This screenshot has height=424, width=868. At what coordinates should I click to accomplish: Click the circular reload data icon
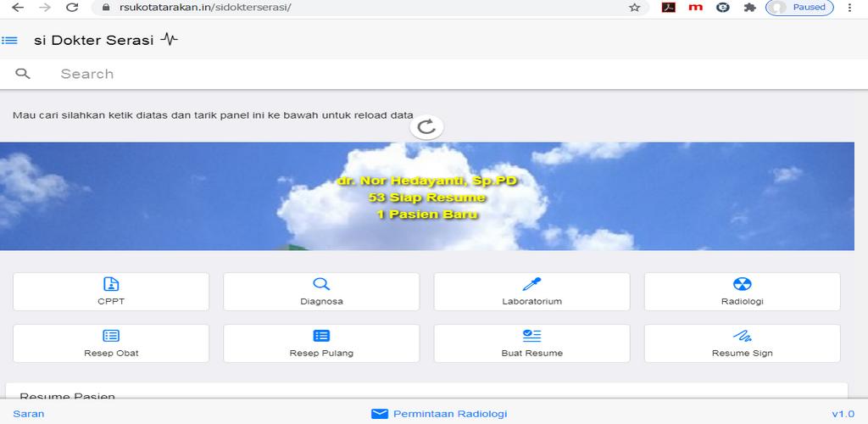[426, 126]
